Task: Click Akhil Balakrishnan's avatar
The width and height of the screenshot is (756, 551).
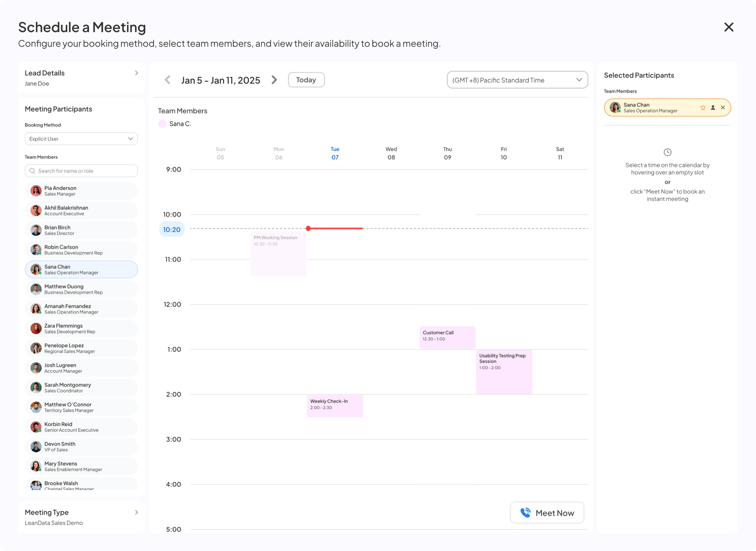Action: pos(36,210)
